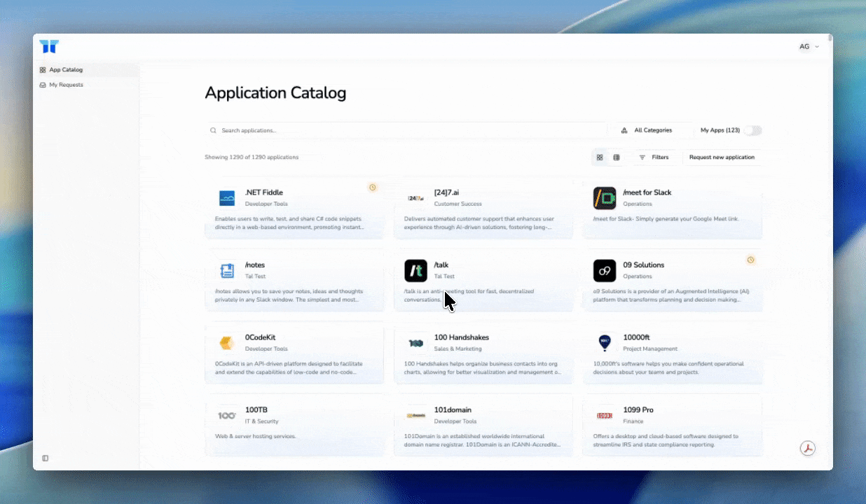Select the 100 Handshakes card title

tap(462, 337)
